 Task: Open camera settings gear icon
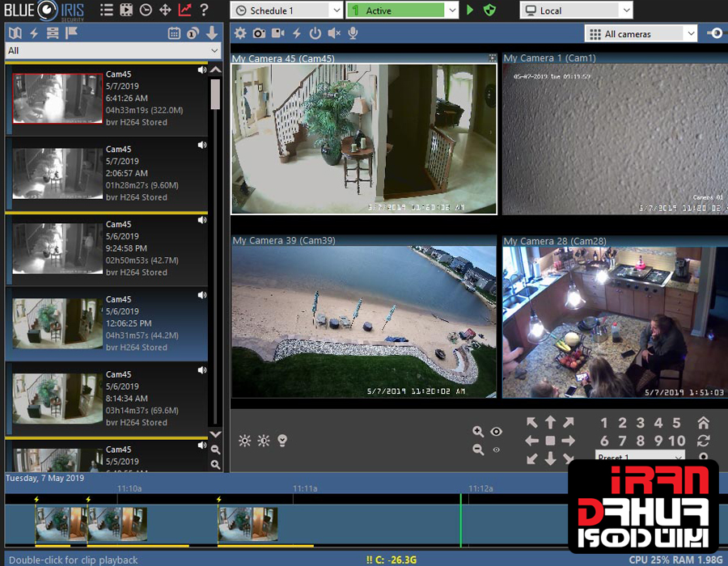(240, 33)
